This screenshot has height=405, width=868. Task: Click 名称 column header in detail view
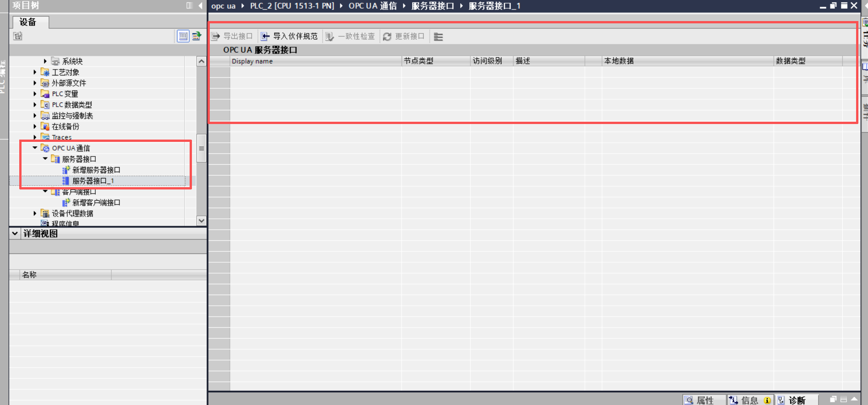pyautogui.click(x=66, y=275)
